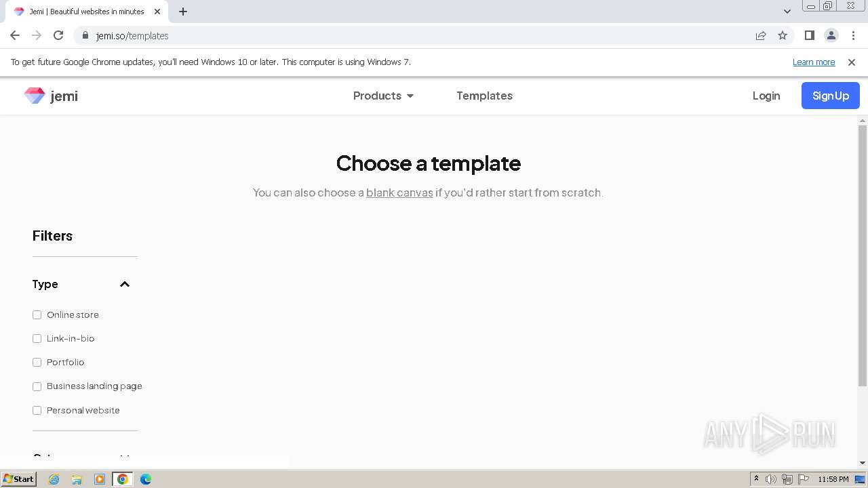This screenshot has height=488, width=868.
Task: Open Action Center flag icon
Action: [x=803, y=479]
